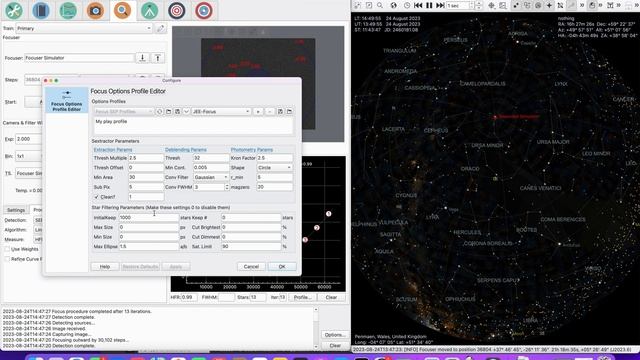The height and width of the screenshot is (360, 640).
Task: Click the Kron Factor field
Action: point(274,158)
